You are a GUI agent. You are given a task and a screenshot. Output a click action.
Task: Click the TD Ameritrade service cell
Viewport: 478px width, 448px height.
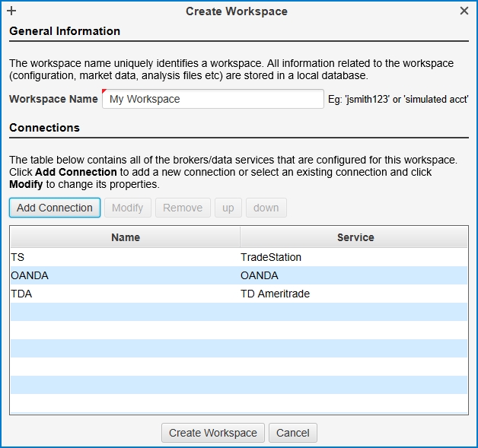click(x=275, y=294)
